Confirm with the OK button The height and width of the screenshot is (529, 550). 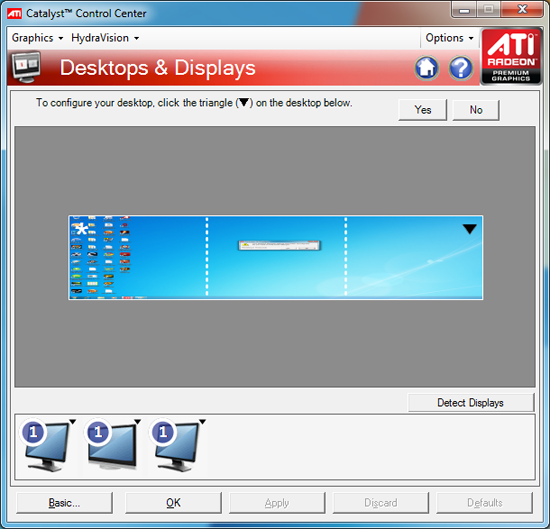tap(173, 503)
